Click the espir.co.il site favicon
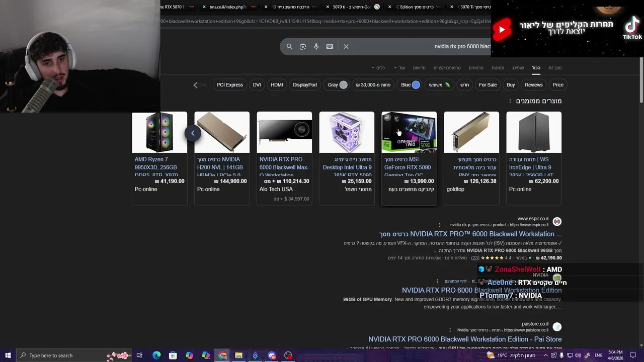Screen dimensions: 644x362 (x=557, y=222)
